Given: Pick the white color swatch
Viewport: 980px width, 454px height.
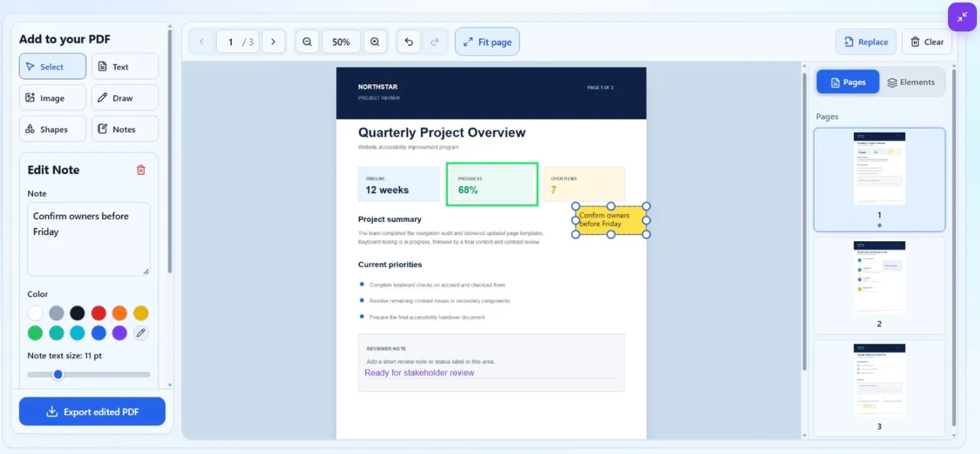Looking at the screenshot, I should (35, 313).
